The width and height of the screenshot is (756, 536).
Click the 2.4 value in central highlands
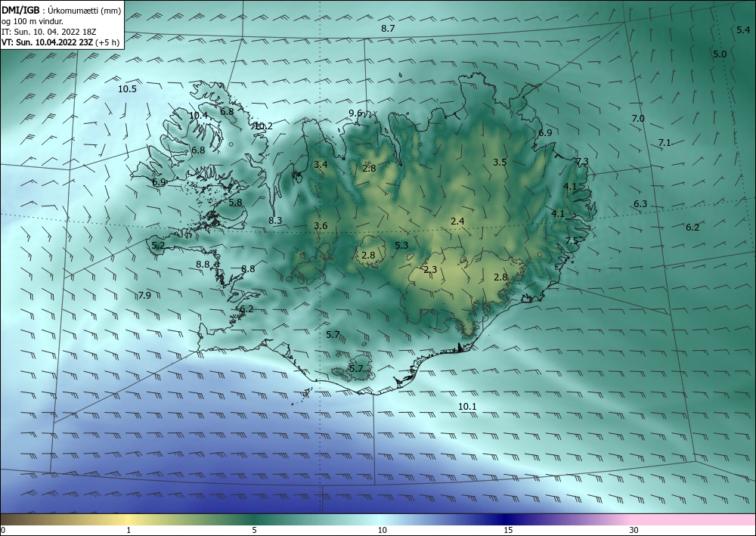(x=457, y=222)
